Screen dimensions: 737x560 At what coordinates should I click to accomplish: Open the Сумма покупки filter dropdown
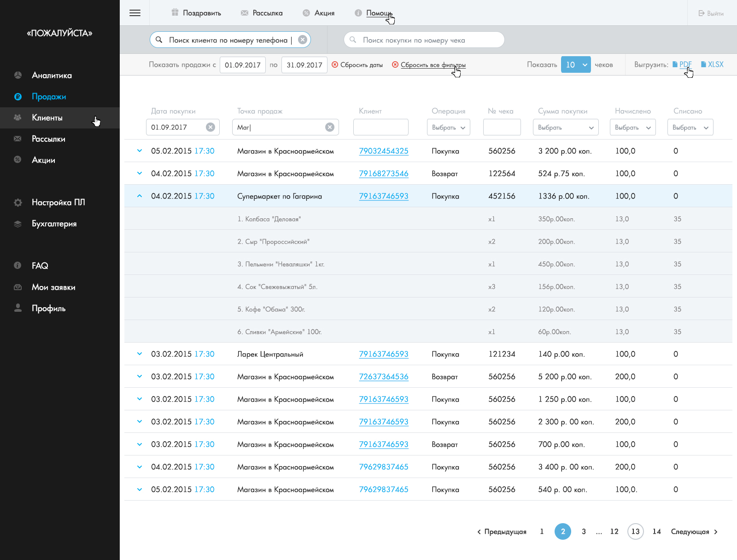pos(566,127)
